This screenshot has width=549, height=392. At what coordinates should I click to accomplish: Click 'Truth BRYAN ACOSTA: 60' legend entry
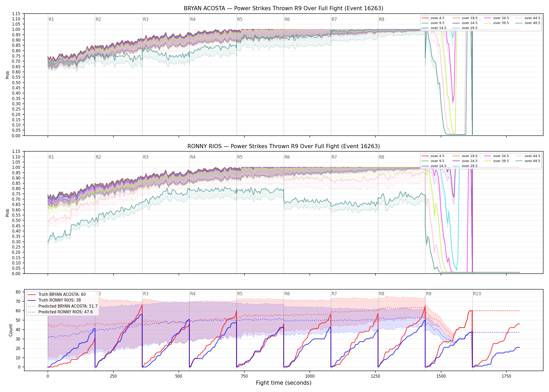[x=57, y=295]
